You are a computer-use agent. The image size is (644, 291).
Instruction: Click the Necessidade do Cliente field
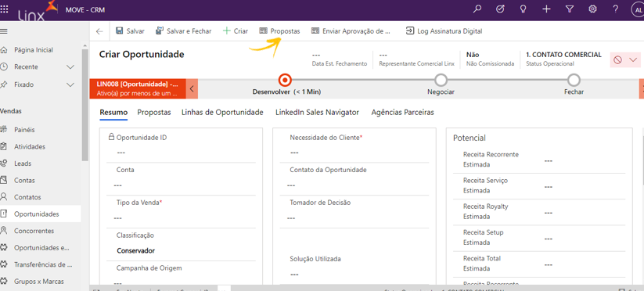coord(354,153)
